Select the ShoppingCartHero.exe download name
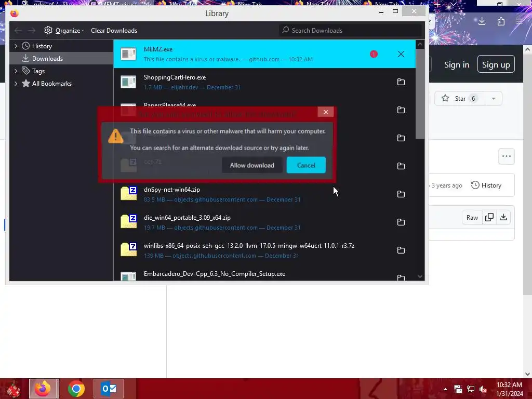The image size is (532, 399). (175, 77)
